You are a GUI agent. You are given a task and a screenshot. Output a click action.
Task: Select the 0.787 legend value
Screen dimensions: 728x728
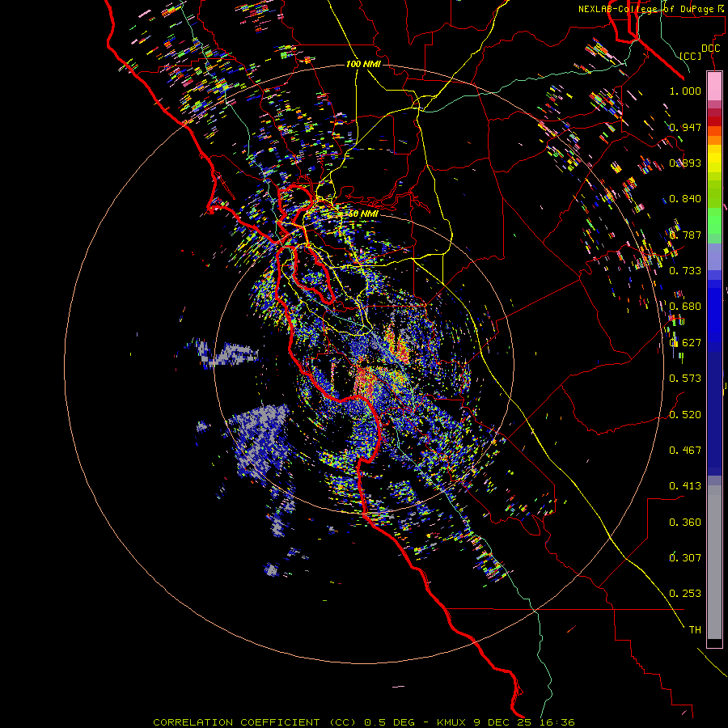(x=685, y=235)
